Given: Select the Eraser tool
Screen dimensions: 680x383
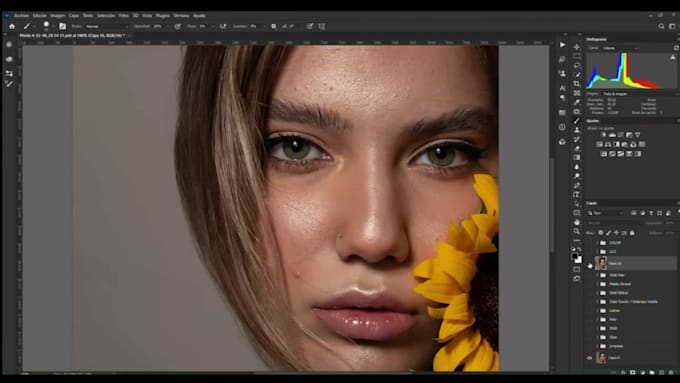Looking at the screenshot, I should pyautogui.click(x=576, y=148).
